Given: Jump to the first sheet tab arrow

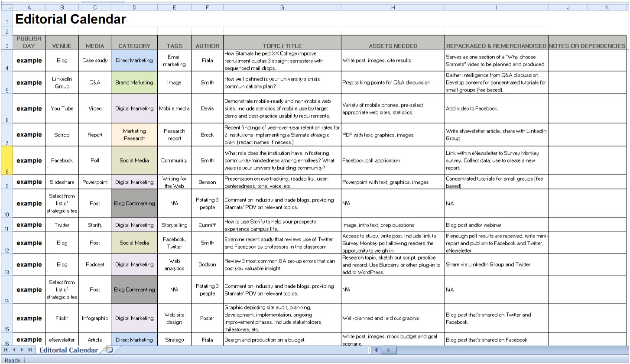Looking at the screenshot, I should click(x=6, y=350).
